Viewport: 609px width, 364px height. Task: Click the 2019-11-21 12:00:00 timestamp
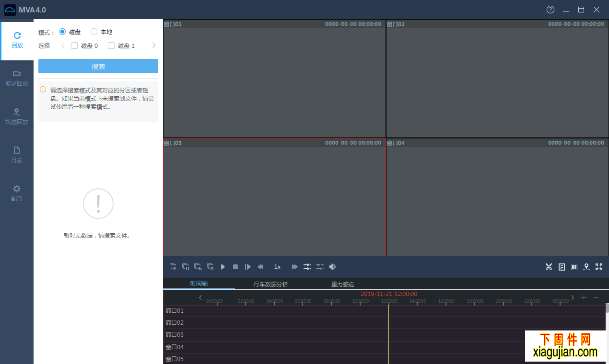pos(389,294)
